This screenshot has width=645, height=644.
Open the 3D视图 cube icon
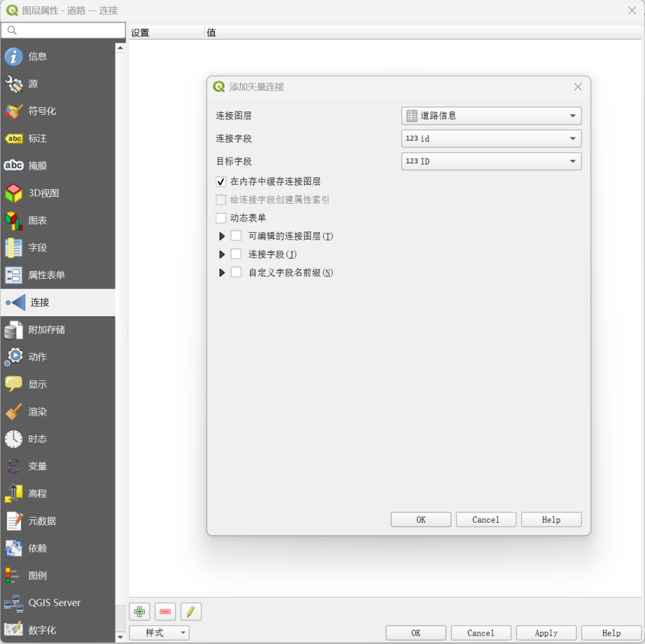(x=14, y=193)
